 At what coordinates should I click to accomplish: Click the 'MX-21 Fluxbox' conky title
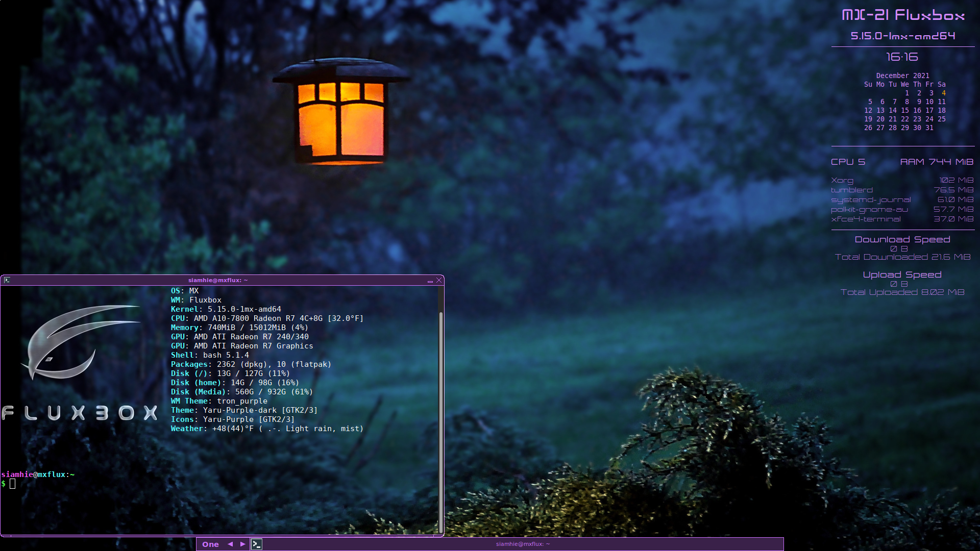click(903, 15)
